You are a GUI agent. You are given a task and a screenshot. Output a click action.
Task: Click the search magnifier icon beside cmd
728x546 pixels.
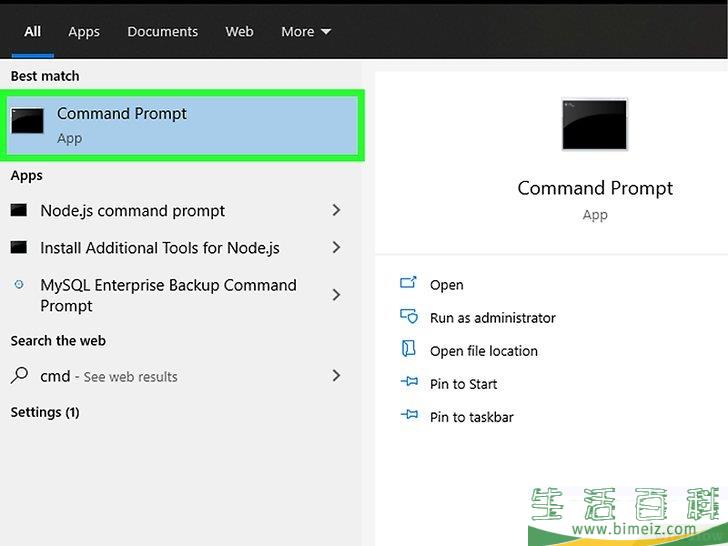pos(19,376)
